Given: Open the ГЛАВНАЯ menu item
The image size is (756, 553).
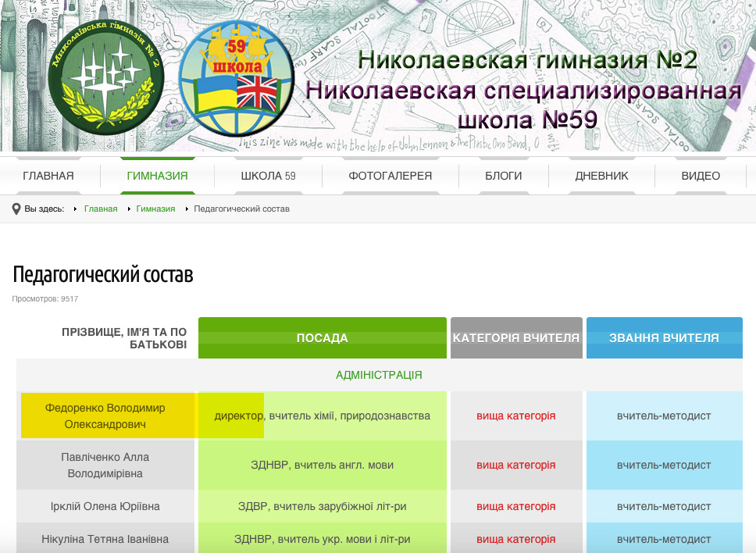Looking at the screenshot, I should click(x=48, y=176).
